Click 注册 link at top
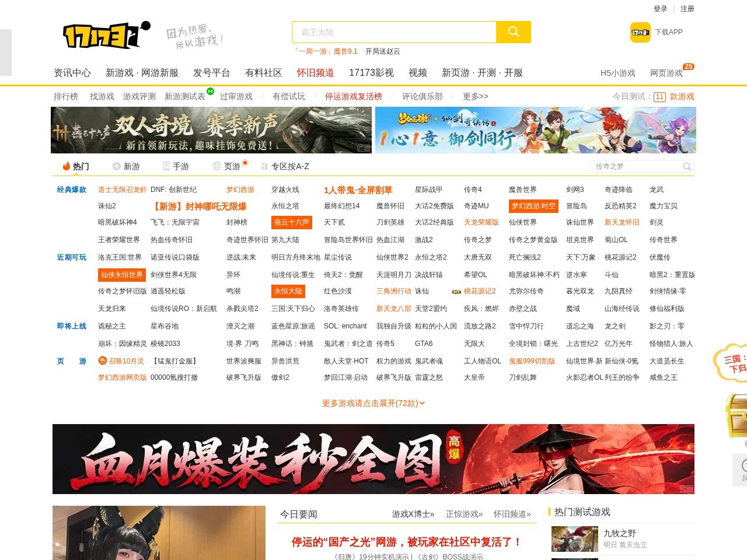747x560 pixels. click(x=687, y=9)
